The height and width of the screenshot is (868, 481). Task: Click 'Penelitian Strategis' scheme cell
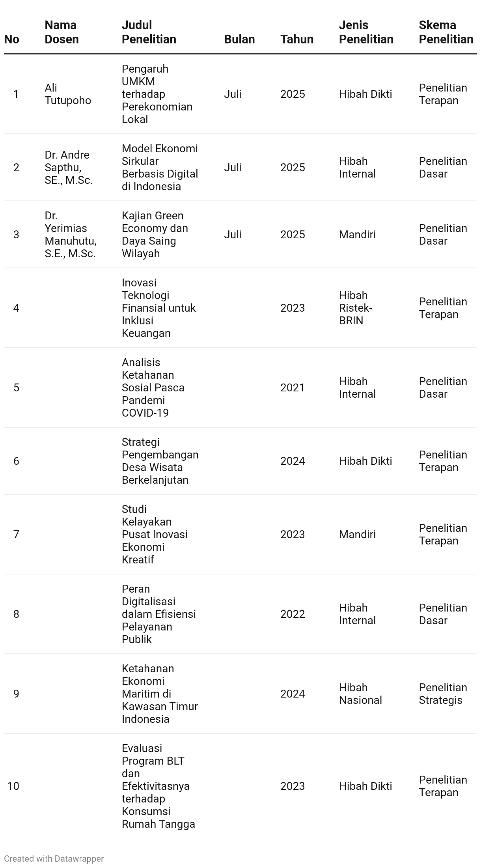443,694
